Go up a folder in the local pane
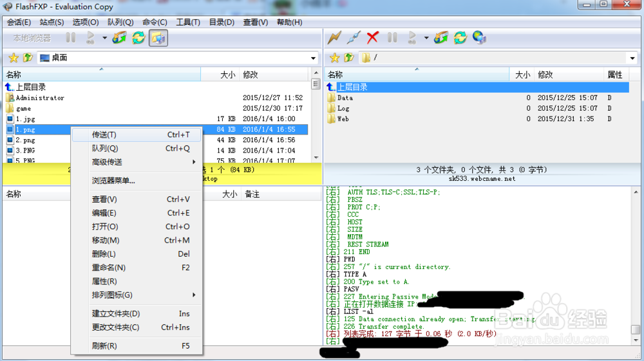Viewport: 644px width, 361px height. [x=28, y=58]
